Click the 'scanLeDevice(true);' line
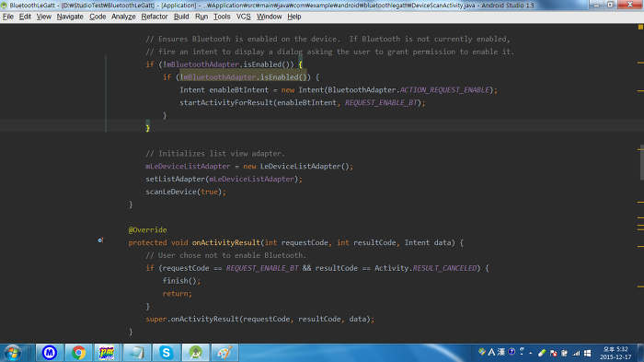 tap(186, 192)
